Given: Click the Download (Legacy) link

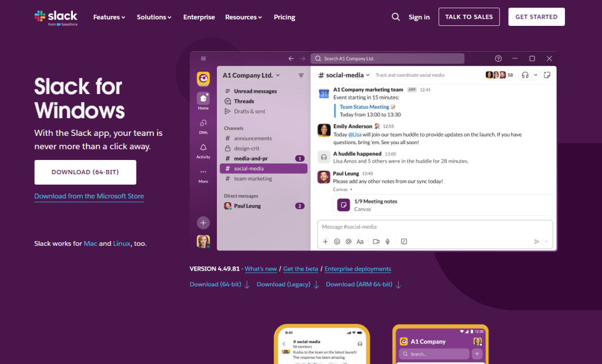Looking at the screenshot, I should (x=287, y=285).
